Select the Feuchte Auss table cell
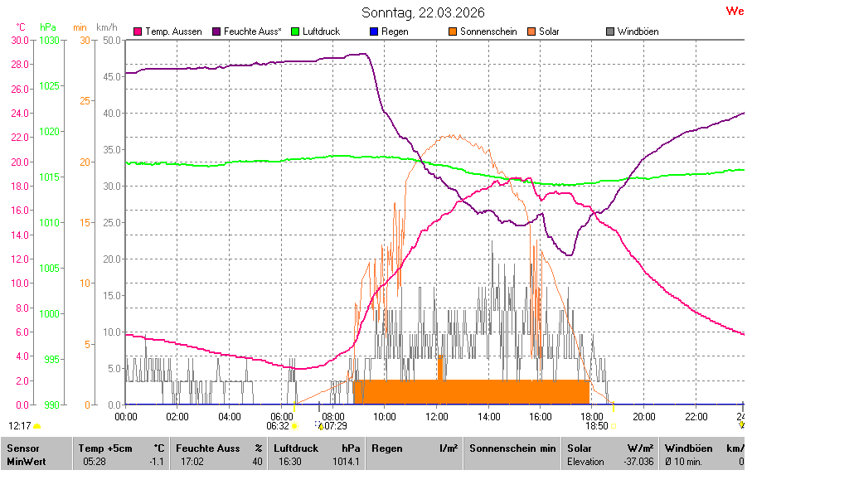The image size is (849, 504). 219,454
